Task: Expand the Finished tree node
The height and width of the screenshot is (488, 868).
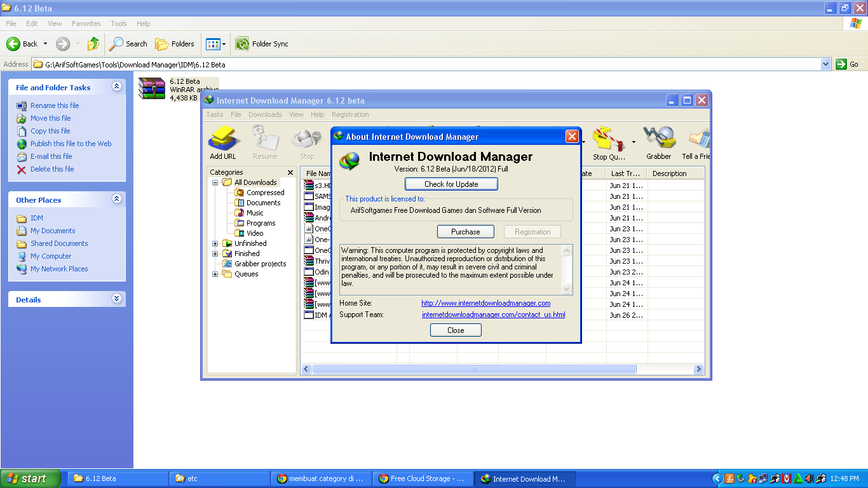Action: [x=215, y=254]
